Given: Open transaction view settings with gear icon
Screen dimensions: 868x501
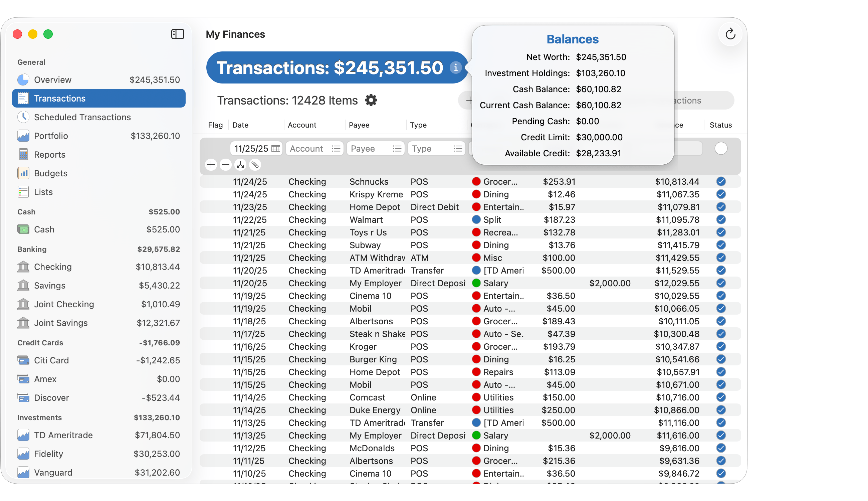Looking at the screenshot, I should click(371, 100).
